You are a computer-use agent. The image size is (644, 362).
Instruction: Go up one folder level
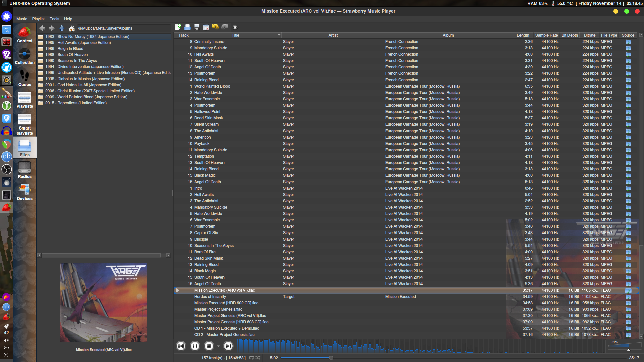point(62,28)
